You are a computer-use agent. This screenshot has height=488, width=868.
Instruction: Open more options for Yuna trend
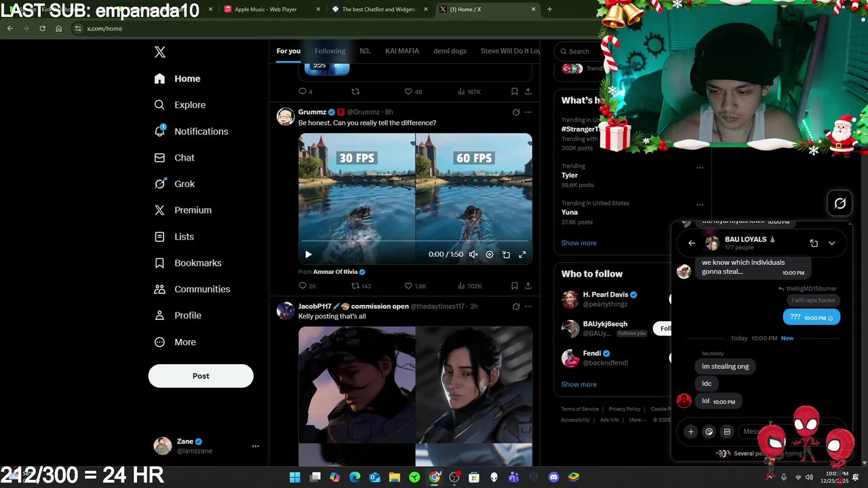pyautogui.click(x=700, y=205)
